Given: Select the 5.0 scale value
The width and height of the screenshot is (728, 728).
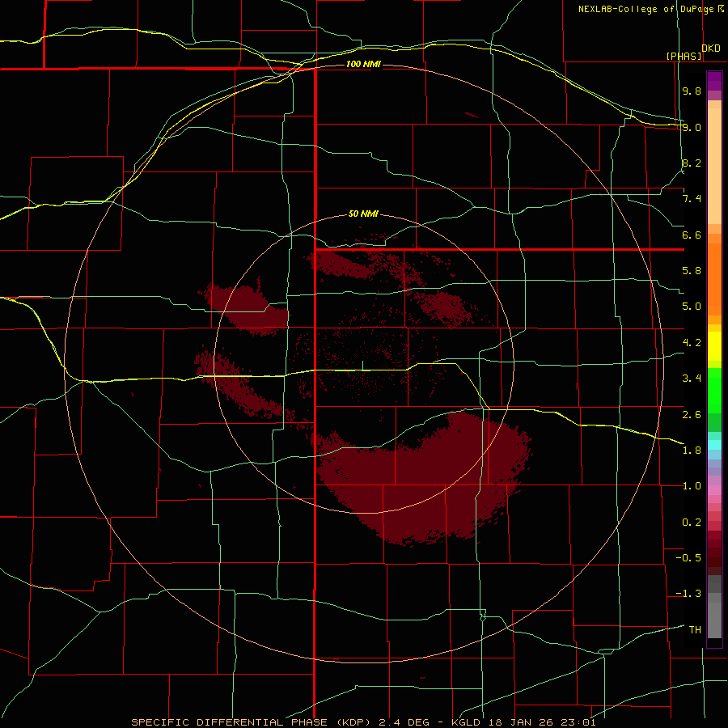Looking at the screenshot, I should point(692,307).
